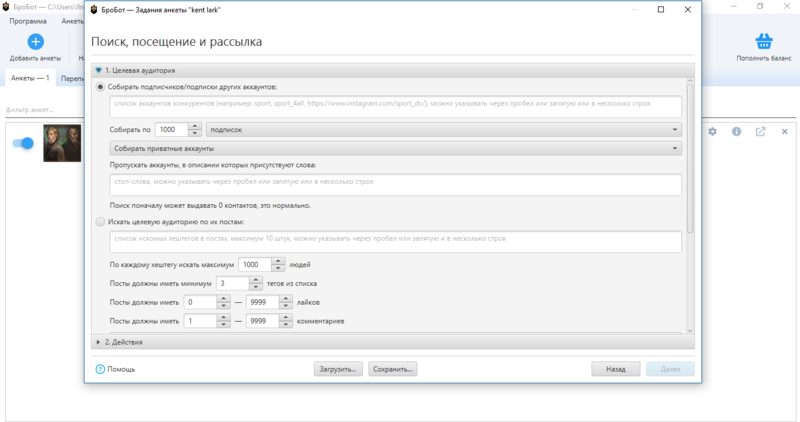Image resolution: width=800 pixels, height=422 pixels.
Task: Click the 'Пополнить баланс' basket icon
Action: tap(764, 42)
